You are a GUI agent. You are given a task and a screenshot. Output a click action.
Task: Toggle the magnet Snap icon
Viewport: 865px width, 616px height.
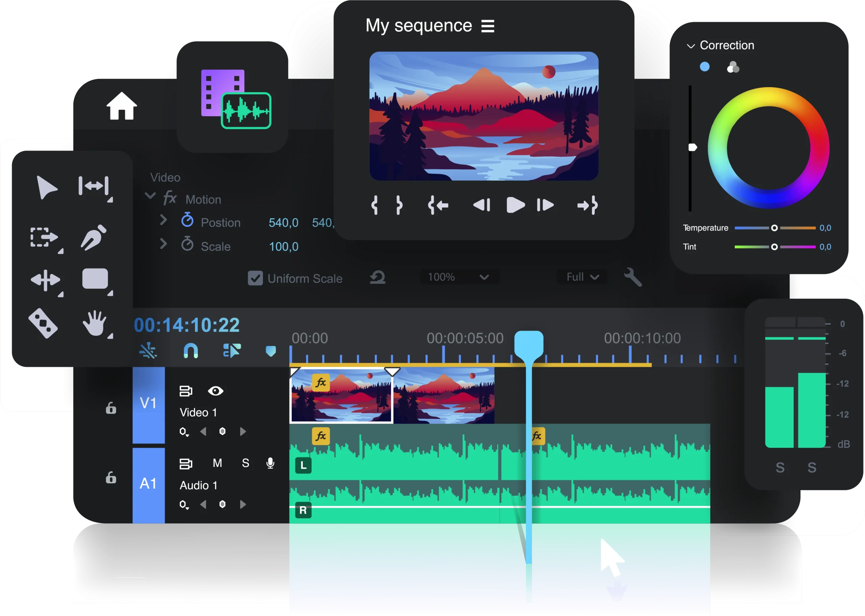pos(191,351)
